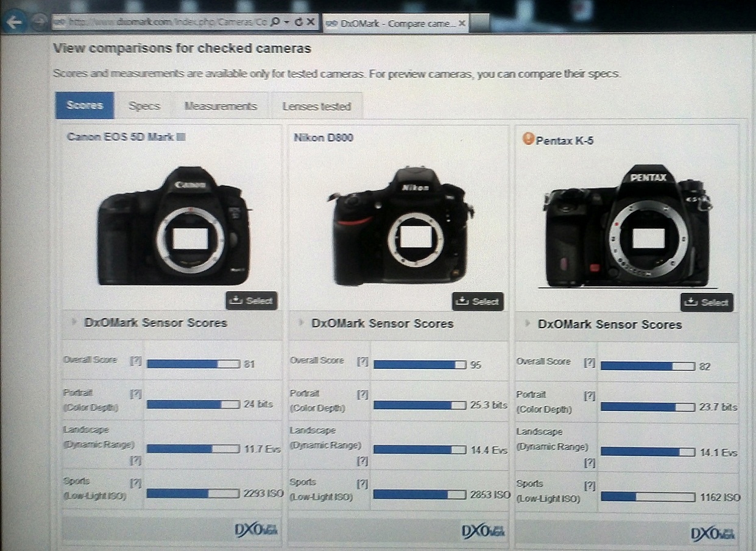The height and width of the screenshot is (551, 756).
Task: Click the 23.7 bits value for Pentax
Action: click(x=718, y=407)
